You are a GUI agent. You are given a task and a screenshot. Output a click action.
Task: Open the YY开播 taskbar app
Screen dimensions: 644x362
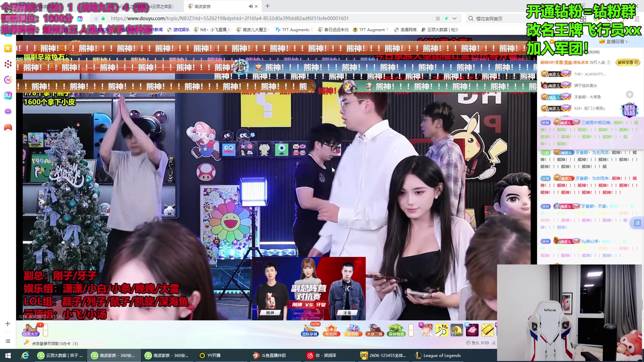click(211, 355)
